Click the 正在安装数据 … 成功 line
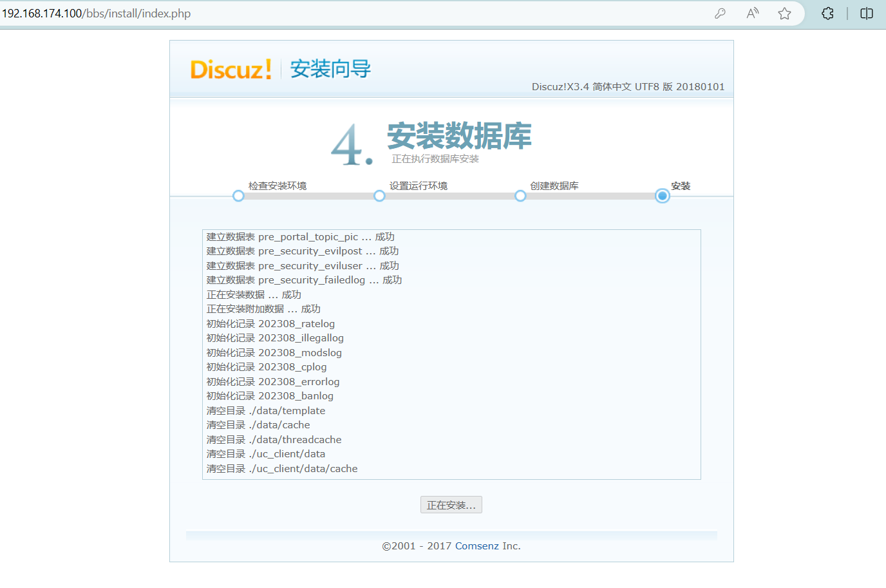 [x=254, y=295]
